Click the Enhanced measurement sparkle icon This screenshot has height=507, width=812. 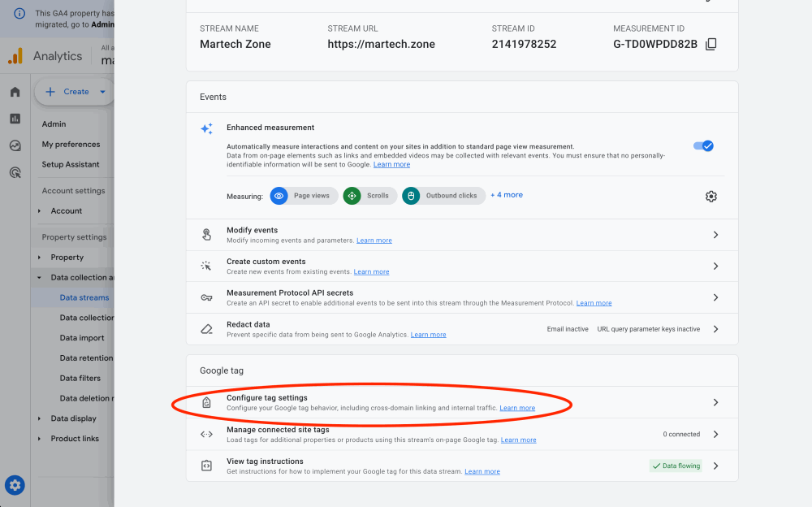206,128
